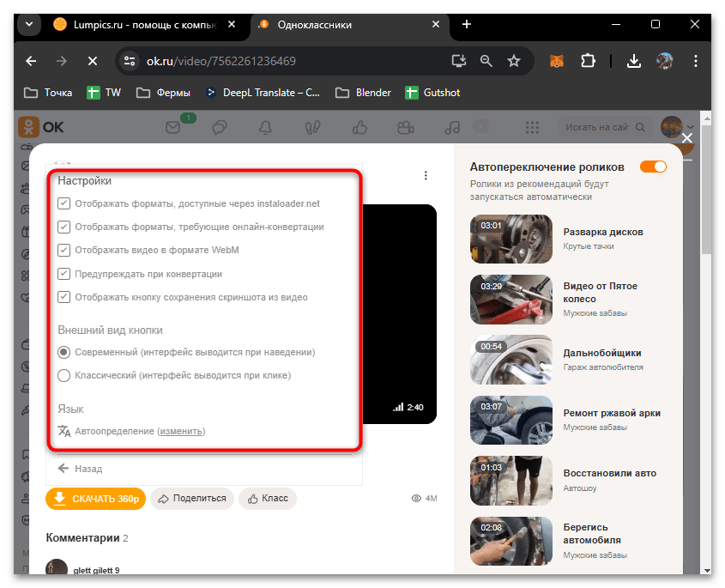Open the OK notifications bell icon
This screenshot has width=725, height=588.
point(265,128)
